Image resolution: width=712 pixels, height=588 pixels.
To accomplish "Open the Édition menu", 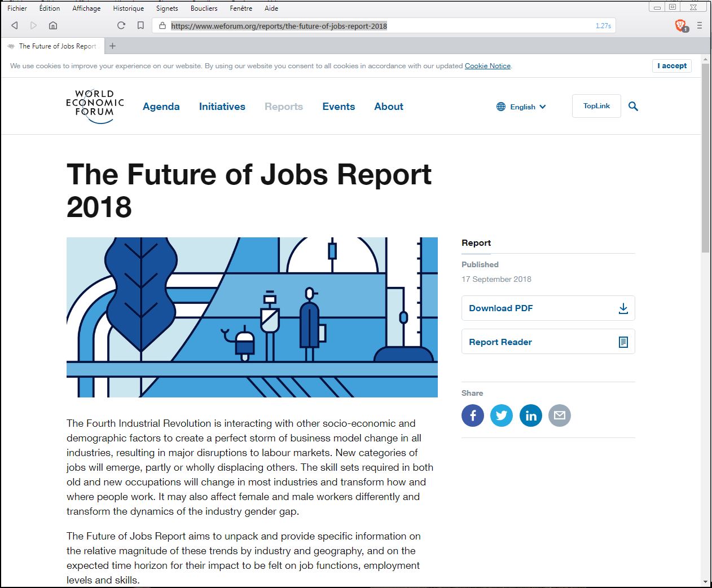I will point(50,8).
